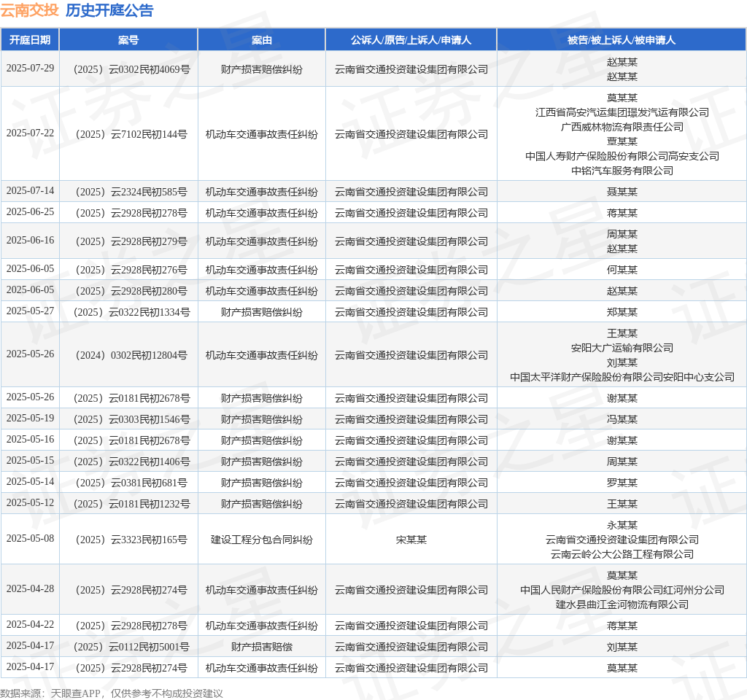Click defendant 中国人民财产保险股份有限公司红河州分公司
This screenshot has height=700, width=747.
click(x=622, y=590)
